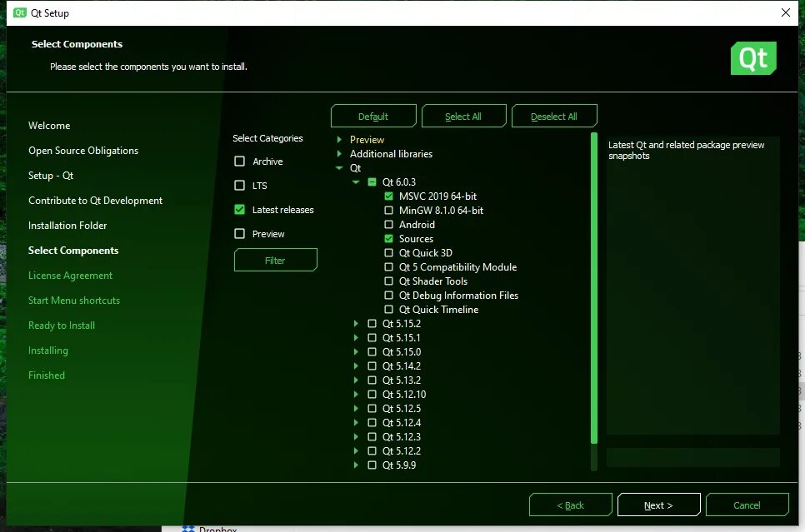This screenshot has width=805, height=532.
Task: Expand the Qt 5.12.2 node arrow
Action: 356,451
